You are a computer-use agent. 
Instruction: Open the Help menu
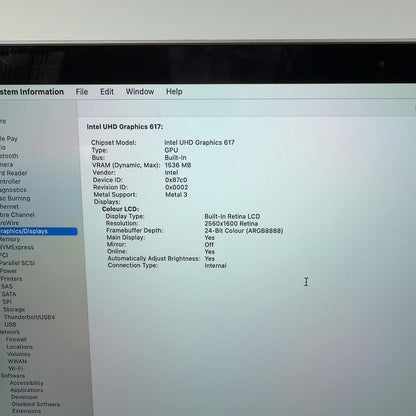click(x=174, y=92)
